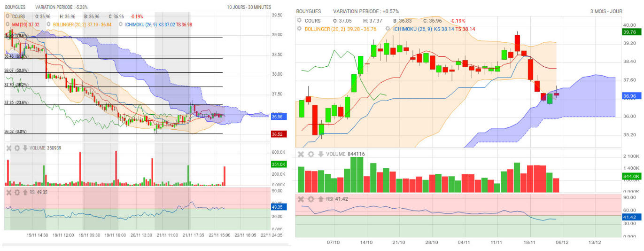Screen dimensions: 644x251
Task: Click the 15/11 14:30 time axis label
Action: [x=36, y=235]
